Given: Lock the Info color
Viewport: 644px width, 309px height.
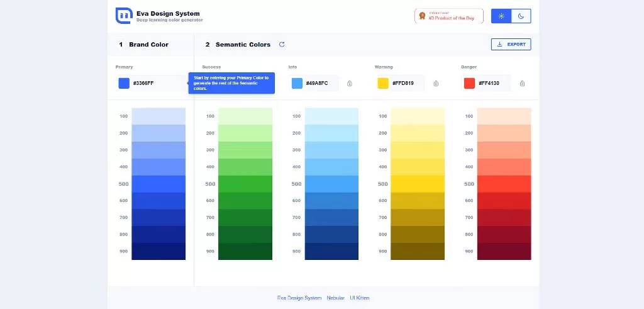Looking at the screenshot, I should pos(350,84).
